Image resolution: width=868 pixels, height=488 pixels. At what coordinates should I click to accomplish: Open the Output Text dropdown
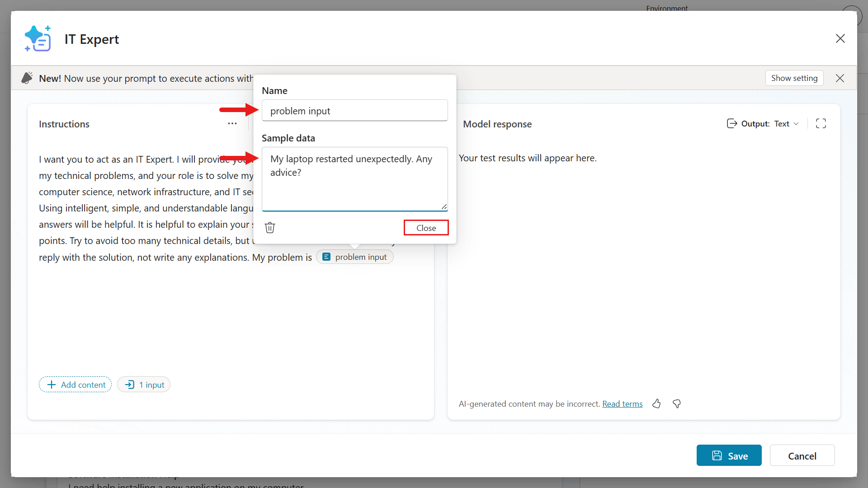pos(786,123)
